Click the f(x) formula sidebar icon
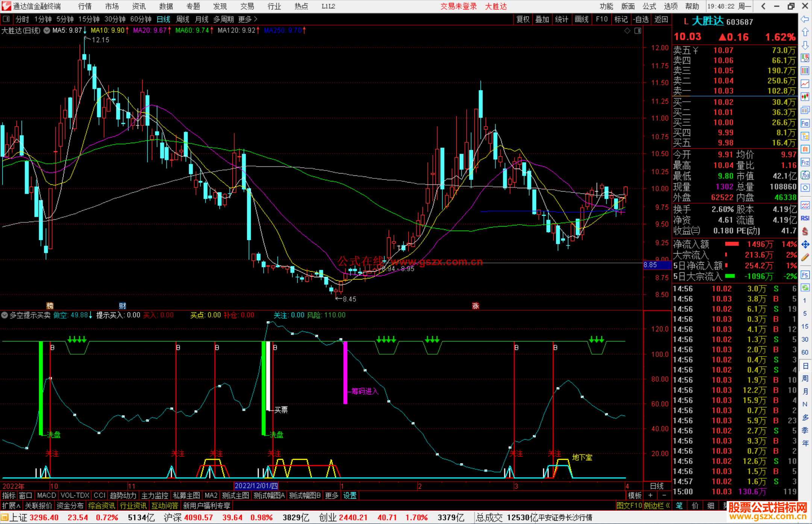This screenshot has height=524, width=812. pyautogui.click(x=805, y=175)
